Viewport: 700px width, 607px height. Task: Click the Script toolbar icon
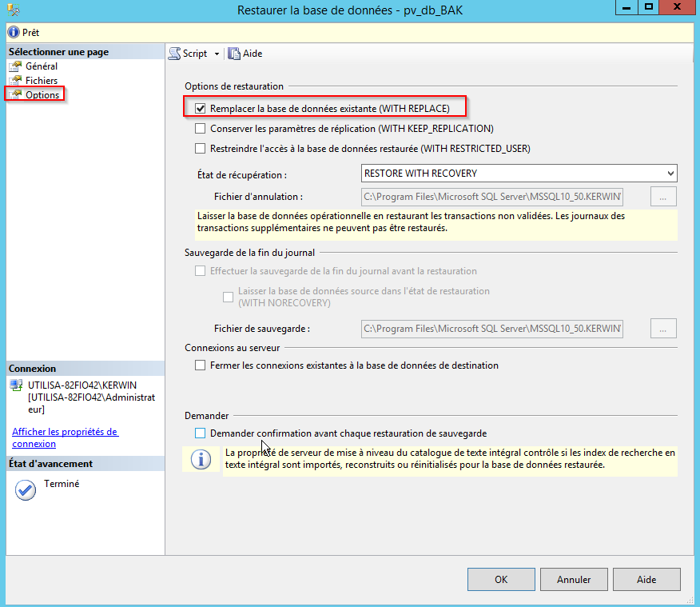(x=175, y=54)
